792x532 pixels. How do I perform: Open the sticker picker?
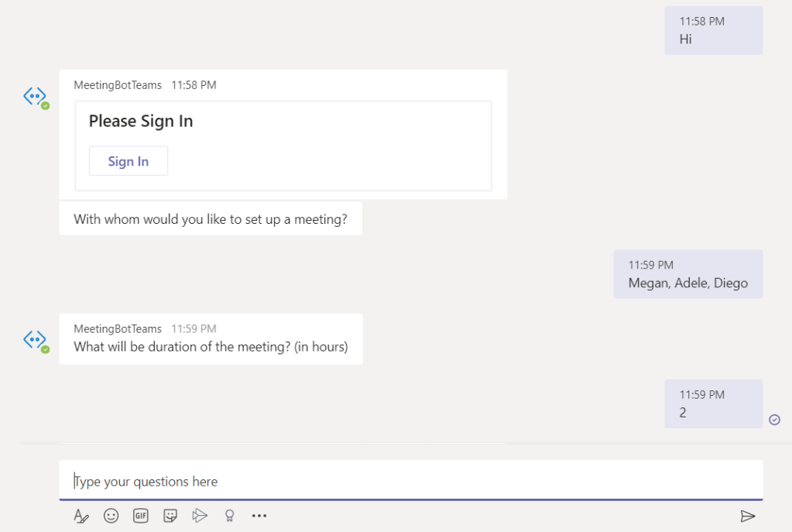[x=170, y=516]
